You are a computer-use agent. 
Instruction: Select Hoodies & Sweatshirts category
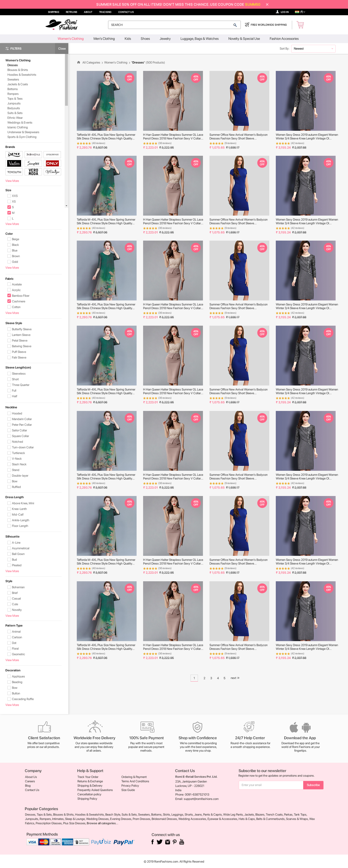click(22, 74)
